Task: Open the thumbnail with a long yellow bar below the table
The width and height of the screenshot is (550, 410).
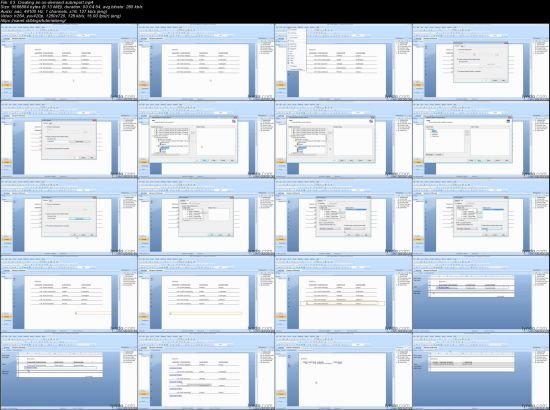Action: (206, 294)
